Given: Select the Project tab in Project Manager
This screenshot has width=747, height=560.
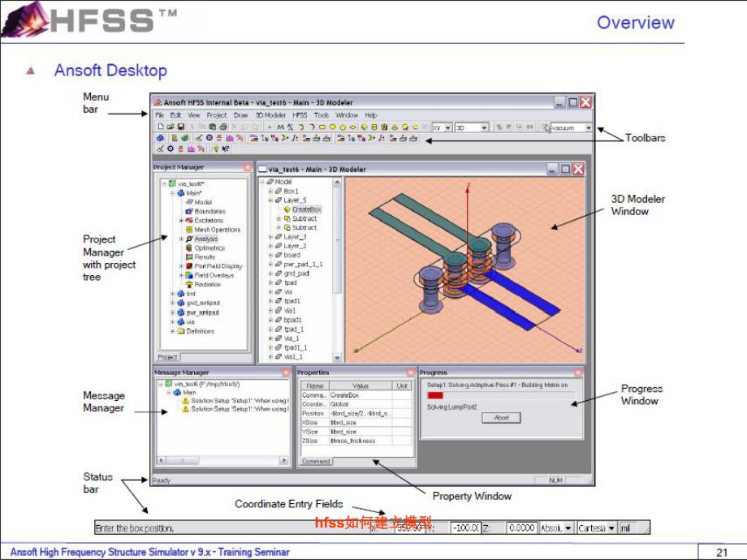Looking at the screenshot, I should [168, 356].
